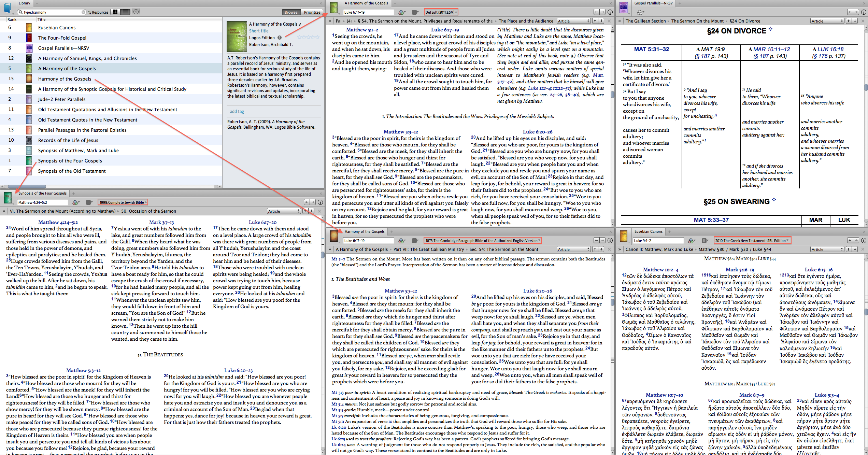The height and width of the screenshot is (455, 868).
Task: Click the 'add tag' link
Action: 237,112
